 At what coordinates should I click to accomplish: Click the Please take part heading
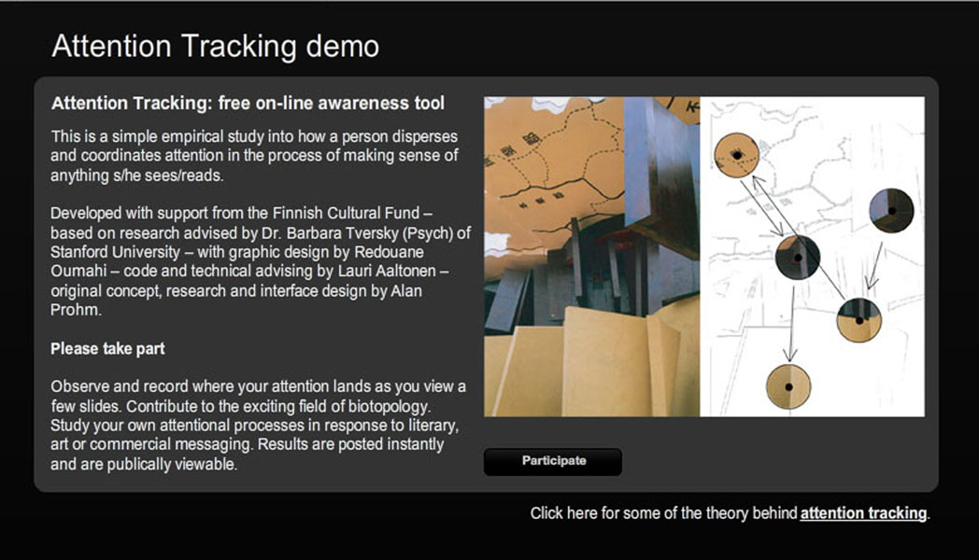coord(106,348)
